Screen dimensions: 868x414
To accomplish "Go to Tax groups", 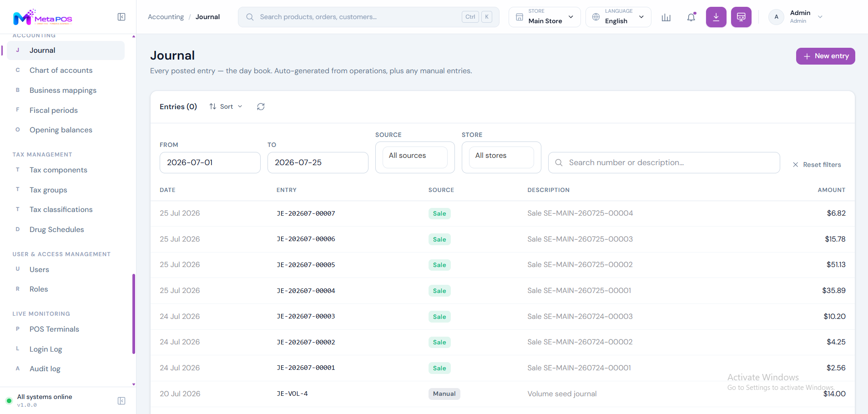I will pyautogui.click(x=66, y=190).
